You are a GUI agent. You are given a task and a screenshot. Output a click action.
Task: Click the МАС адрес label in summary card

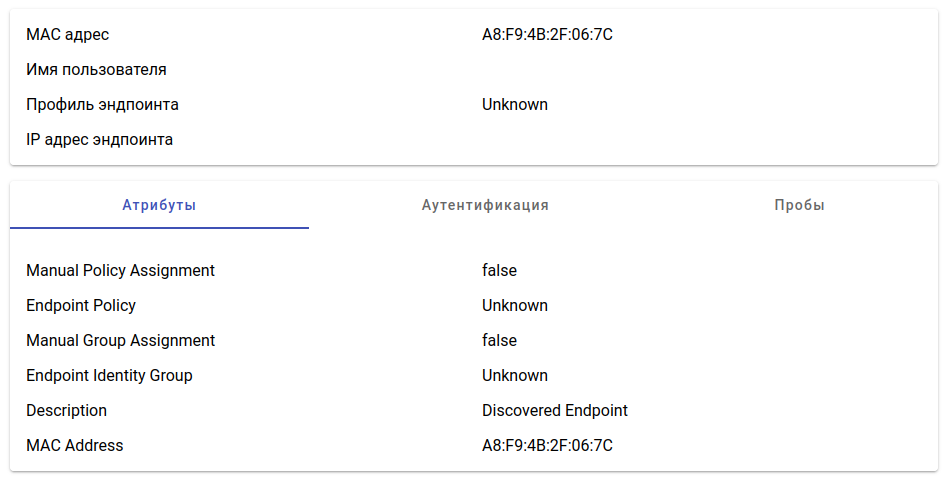click(68, 35)
